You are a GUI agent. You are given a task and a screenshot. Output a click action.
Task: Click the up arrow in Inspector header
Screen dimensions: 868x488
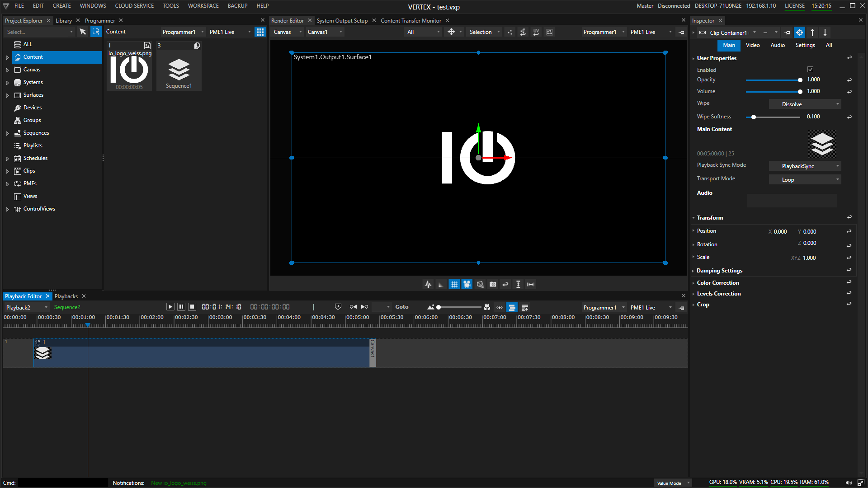tap(812, 33)
